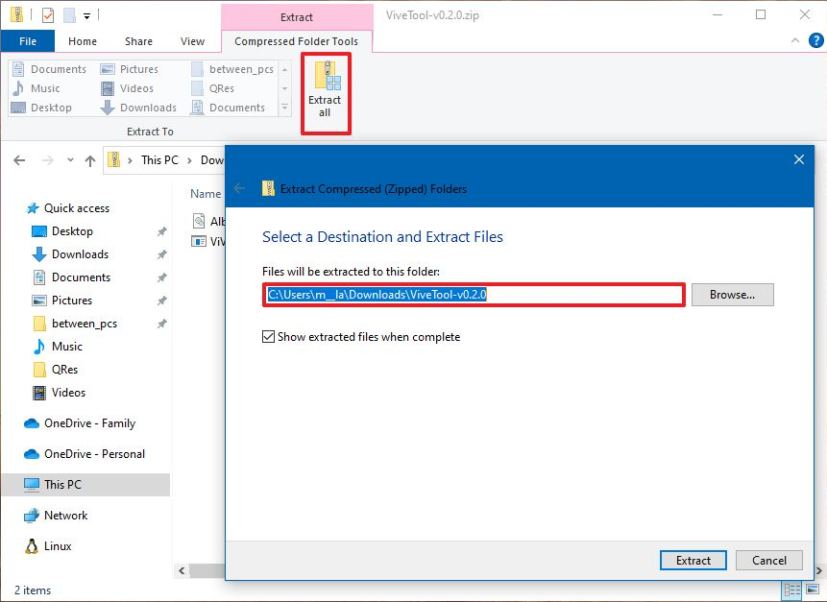Choose QRes in Extract To list
Screen dimensions: 827x602
coord(213,88)
